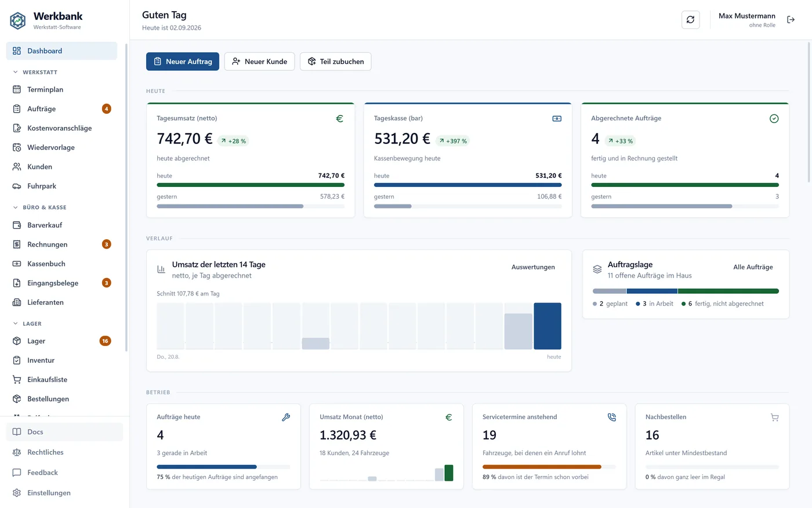Screen dimensions: 812x508
Task: Click the Werkbank logo icon
Action: tap(18, 21)
